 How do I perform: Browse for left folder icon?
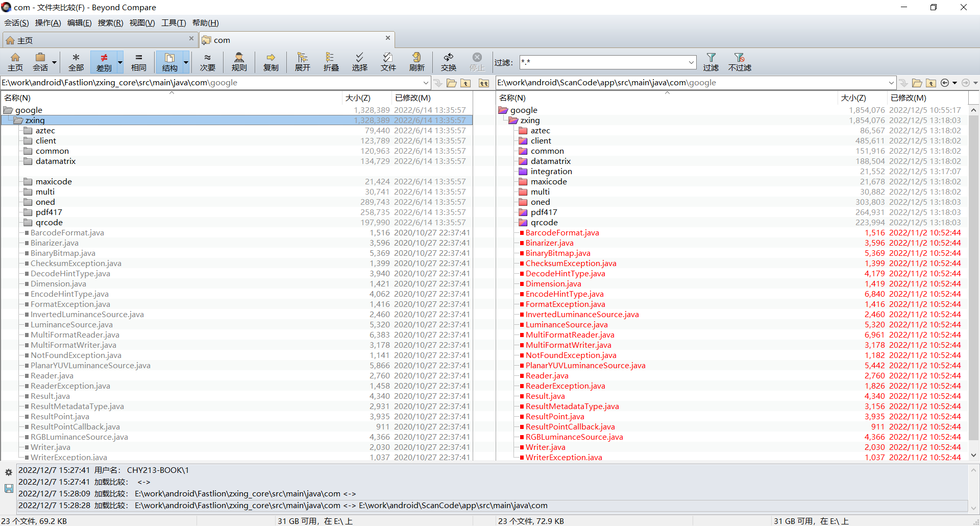pos(452,83)
